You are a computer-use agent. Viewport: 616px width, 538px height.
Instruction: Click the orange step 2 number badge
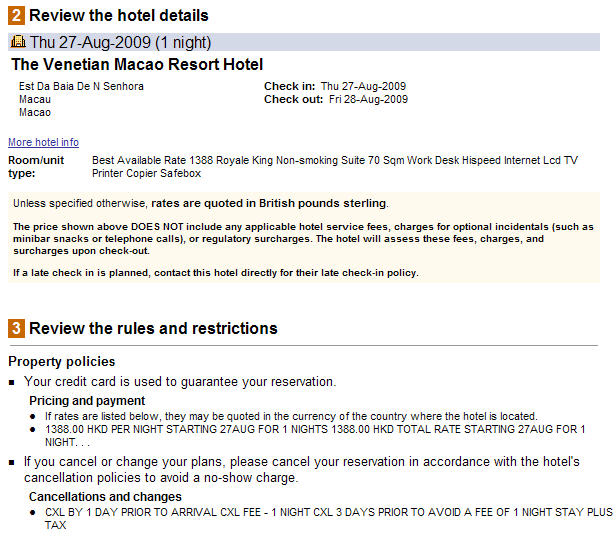pos(16,16)
